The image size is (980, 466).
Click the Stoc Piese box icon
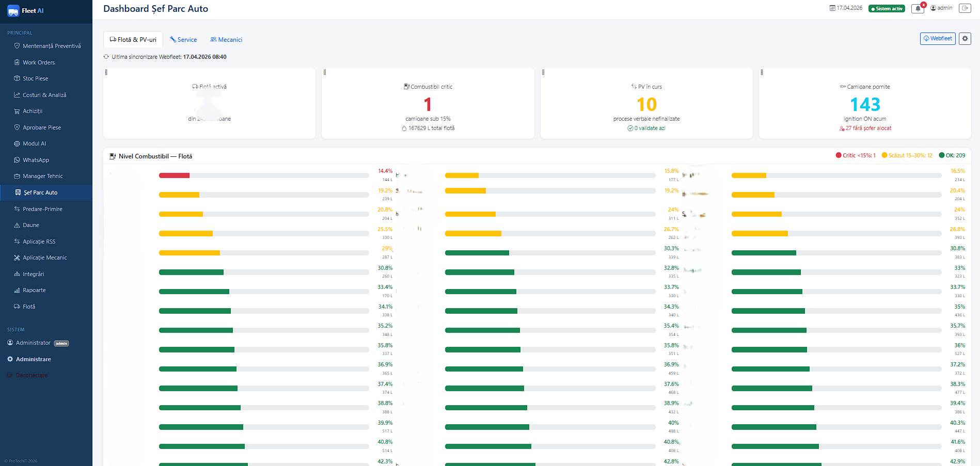point(17,78)
